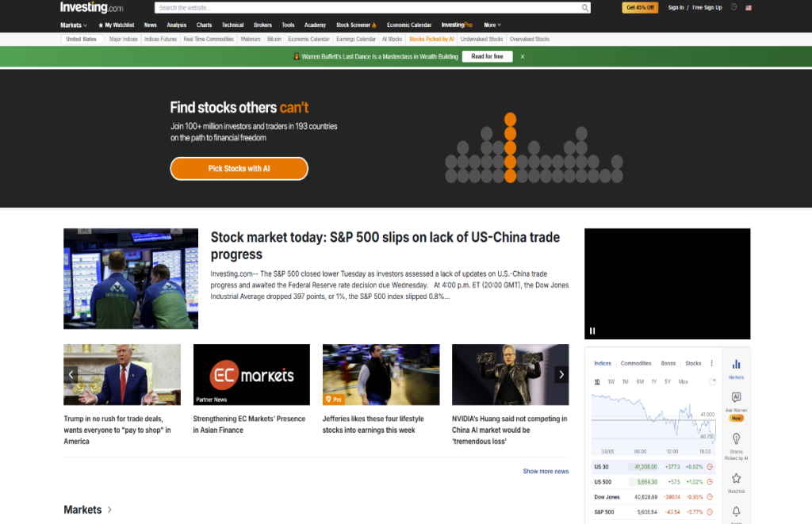Open the Charts menu item
The width and height of the screenshot is (812, 524).
click(x=204, y=25)
